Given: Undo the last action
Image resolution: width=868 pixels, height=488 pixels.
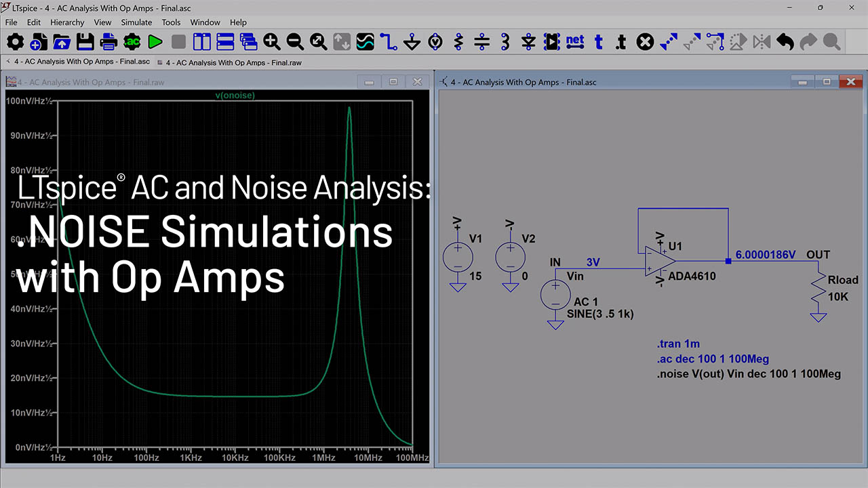Looking at the screenshot, I should click(785, 42).
